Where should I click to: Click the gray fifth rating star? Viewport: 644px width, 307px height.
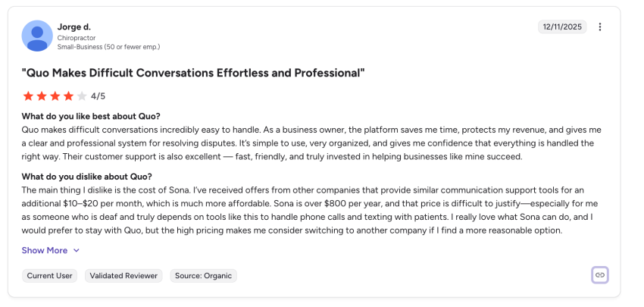82,96
